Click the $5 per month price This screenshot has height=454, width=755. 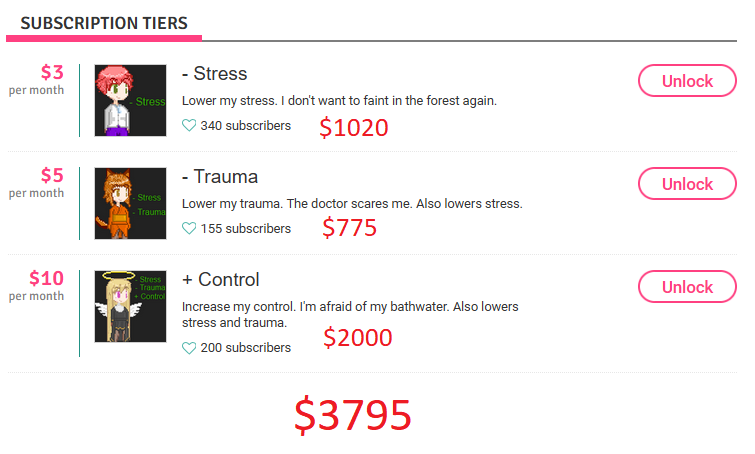point(51,175)
